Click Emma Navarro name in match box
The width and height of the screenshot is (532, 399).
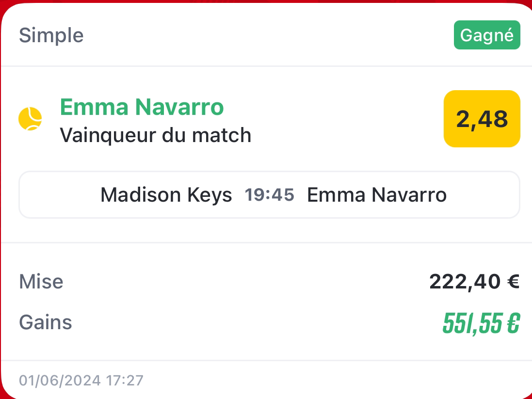click(377, 195)
